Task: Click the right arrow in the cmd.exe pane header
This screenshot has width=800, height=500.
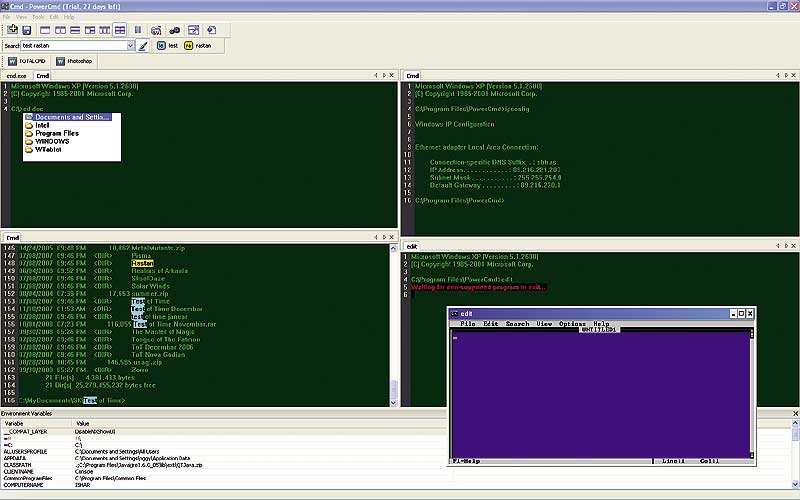Action: point(384,75)
